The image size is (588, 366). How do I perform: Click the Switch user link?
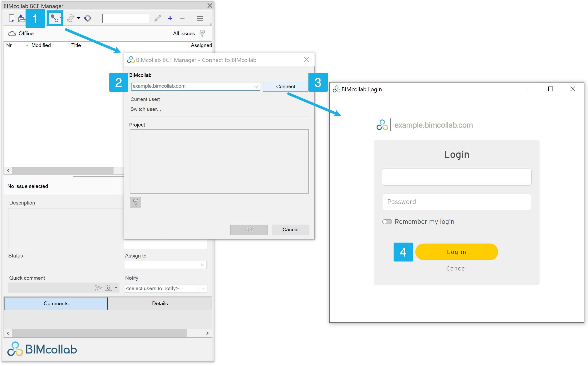pyautogui.click(x=145, y=109)
